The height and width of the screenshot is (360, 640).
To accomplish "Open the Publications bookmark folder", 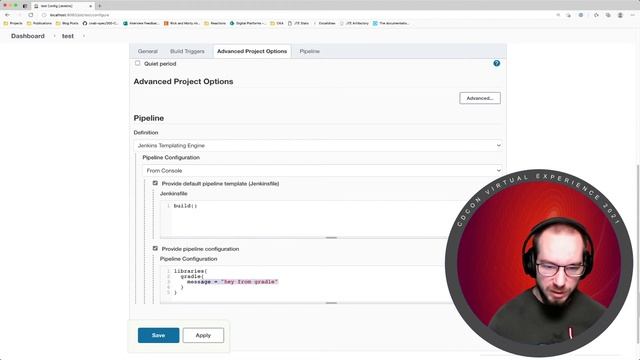I will [x=39, y=23].
